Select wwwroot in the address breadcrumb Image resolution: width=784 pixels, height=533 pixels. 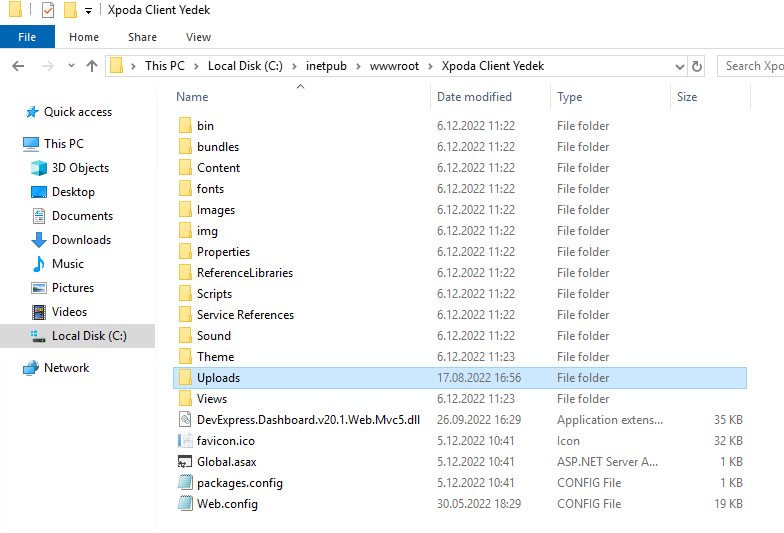tap(394, 66)
